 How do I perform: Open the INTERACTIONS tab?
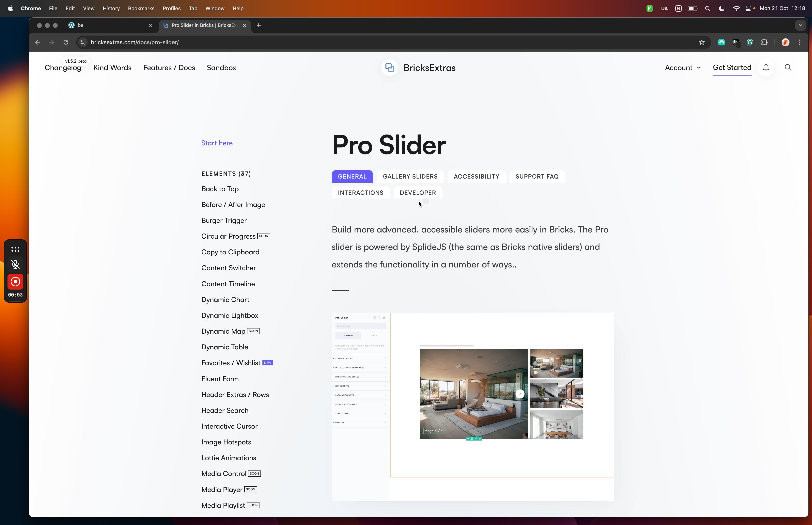point(361,193)
